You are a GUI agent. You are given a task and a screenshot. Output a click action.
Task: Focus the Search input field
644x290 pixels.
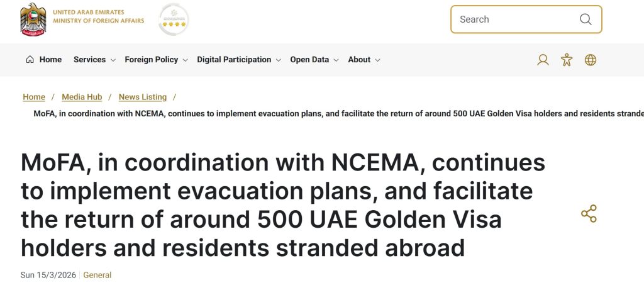pyautogui.click(x=513, y=20)
